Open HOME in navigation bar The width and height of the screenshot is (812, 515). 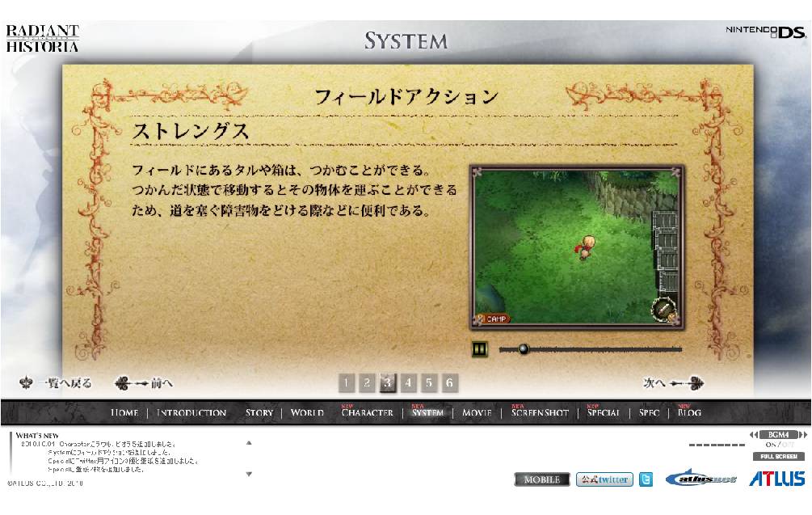click(124, 413)
